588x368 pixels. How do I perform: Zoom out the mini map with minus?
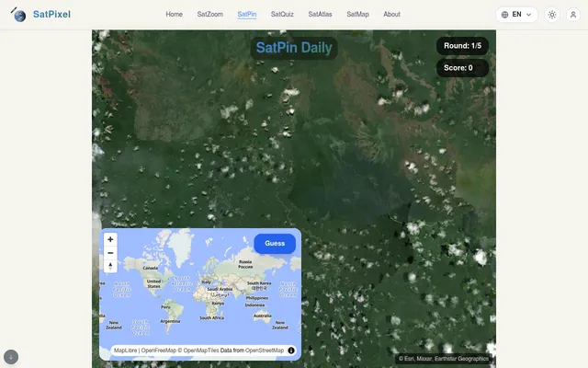click(110, 253)
